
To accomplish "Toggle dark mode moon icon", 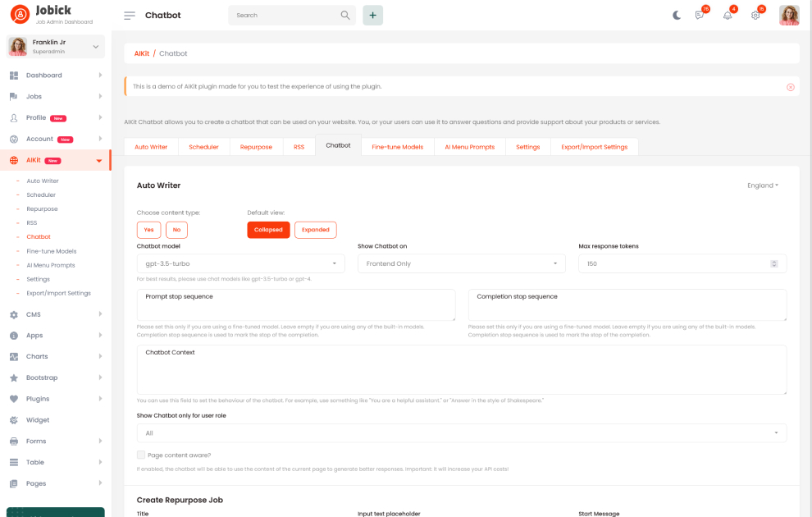I will [x=677, y=15].
